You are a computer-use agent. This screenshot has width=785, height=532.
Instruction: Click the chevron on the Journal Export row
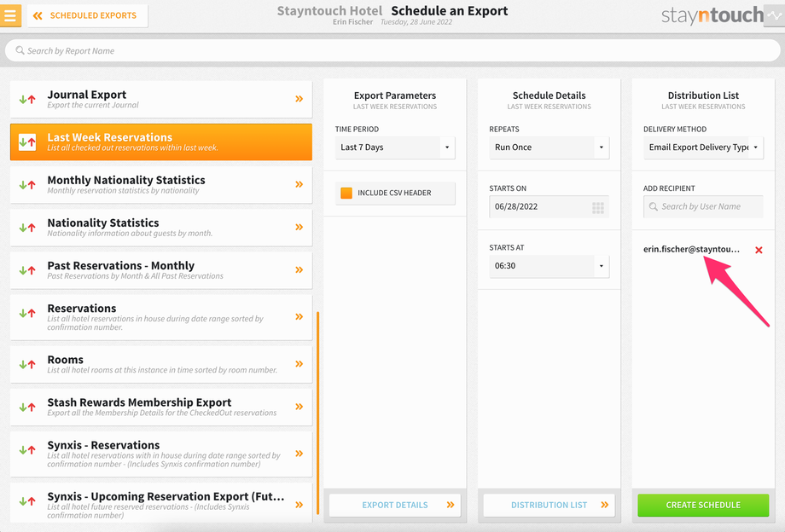(x=299, y=99)
